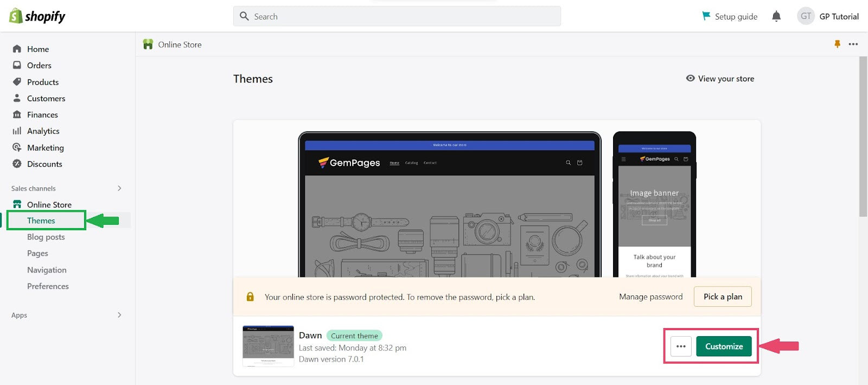This screenshot has width=868, height=385.
Task: Click the Customize button
Action: (x=724, y=346)
